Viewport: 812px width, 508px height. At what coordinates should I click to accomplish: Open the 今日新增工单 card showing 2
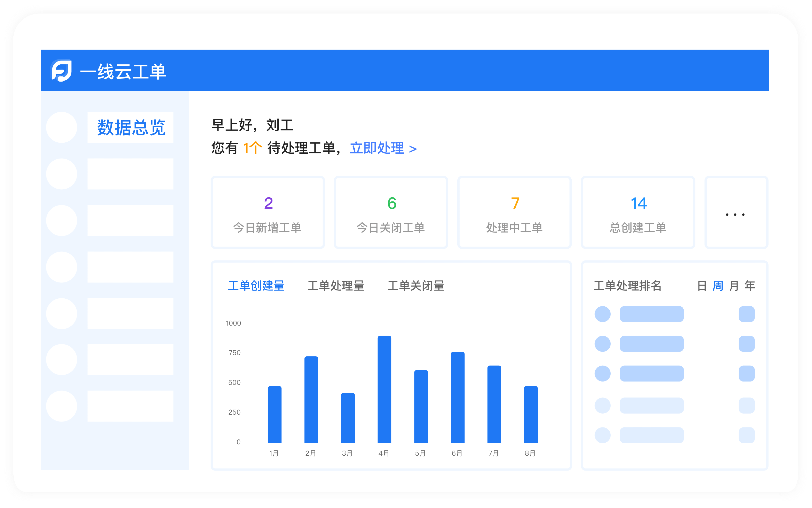point(268,212)
